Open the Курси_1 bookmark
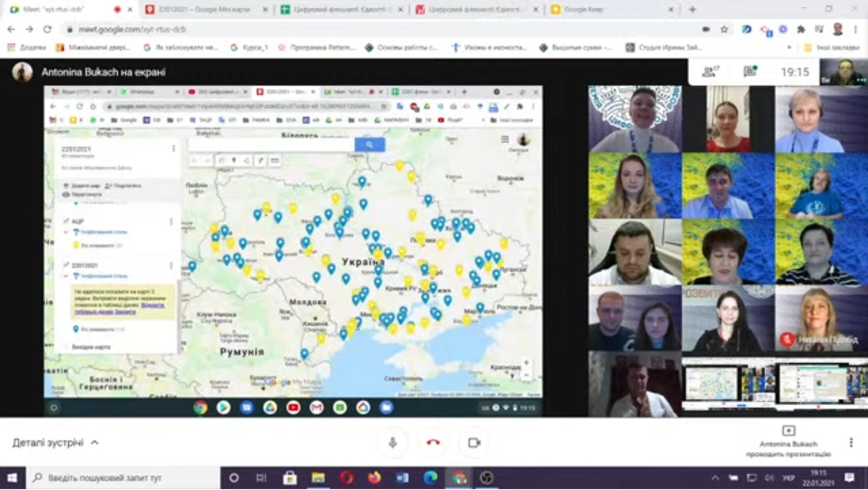This screenshot has height=490, width=868. click(x=249, y=47)
